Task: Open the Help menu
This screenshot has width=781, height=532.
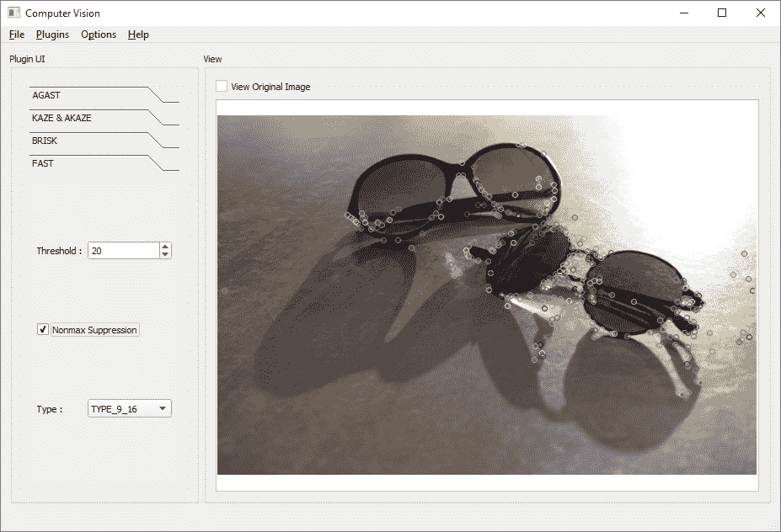Action: [x=138, y=35]
